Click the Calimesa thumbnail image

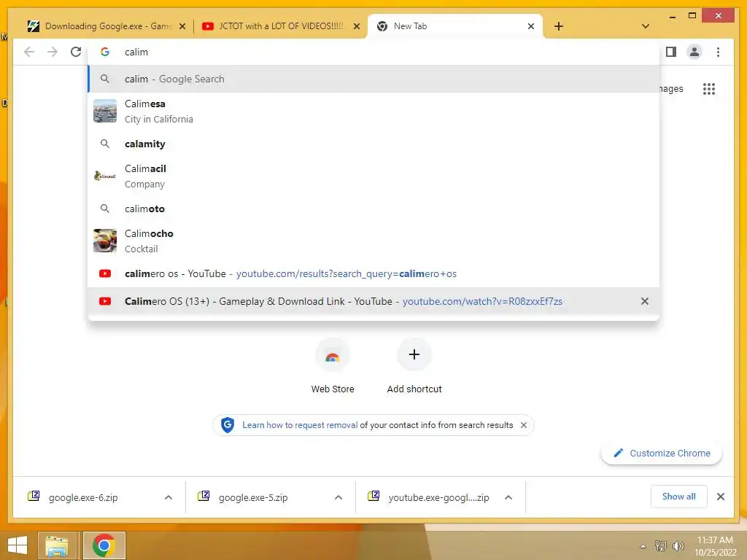tap(105, 111)
